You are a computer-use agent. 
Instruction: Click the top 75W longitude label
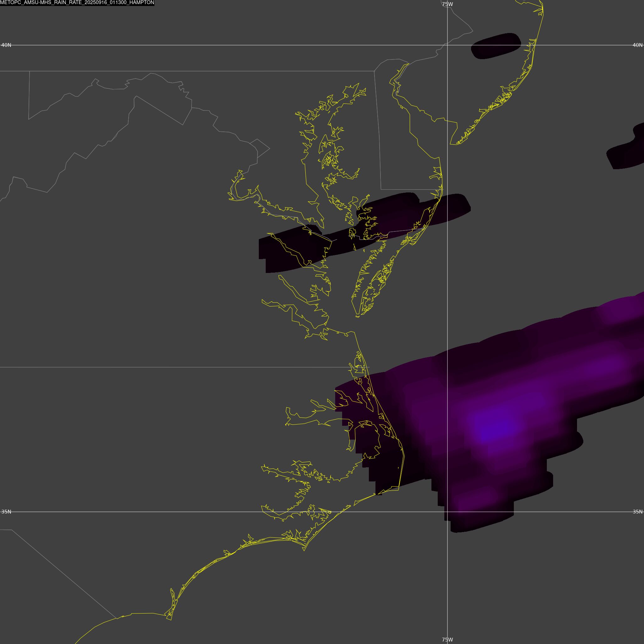pyautogui.click(x=447, y=4)
